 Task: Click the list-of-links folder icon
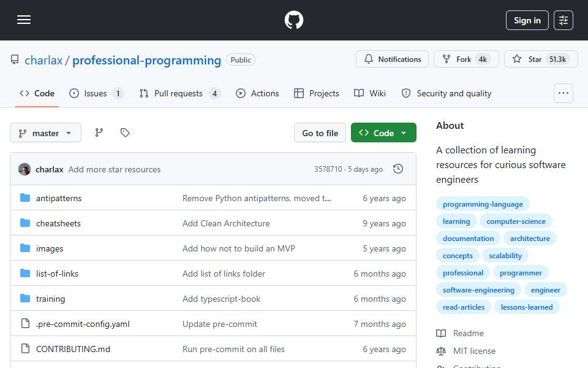click(x=25, y=274)
